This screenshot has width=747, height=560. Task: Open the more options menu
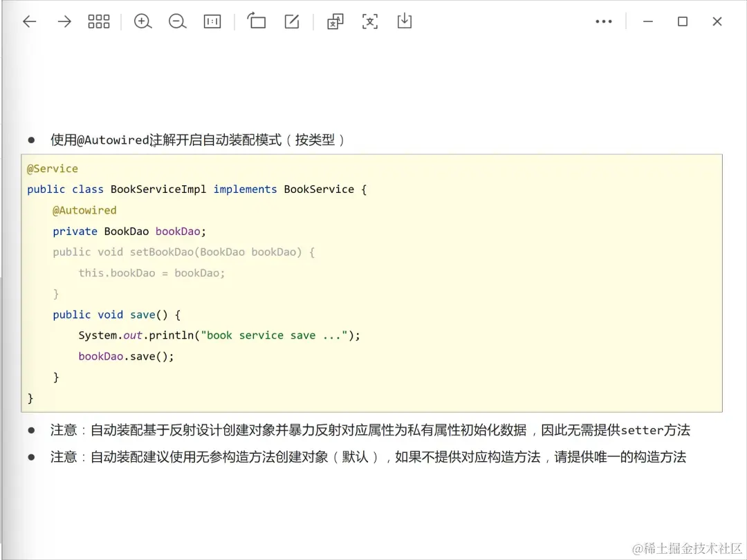[604, 21]
